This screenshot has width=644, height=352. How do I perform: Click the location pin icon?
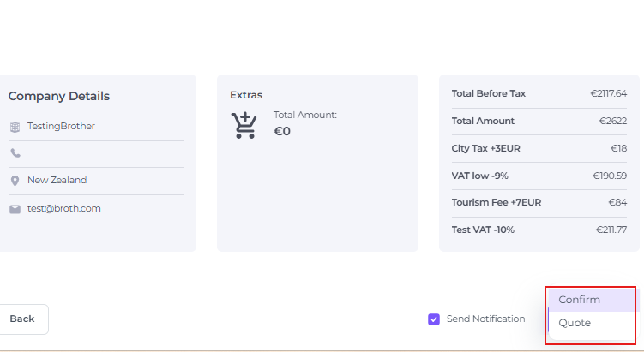click(x=15, y=182)
